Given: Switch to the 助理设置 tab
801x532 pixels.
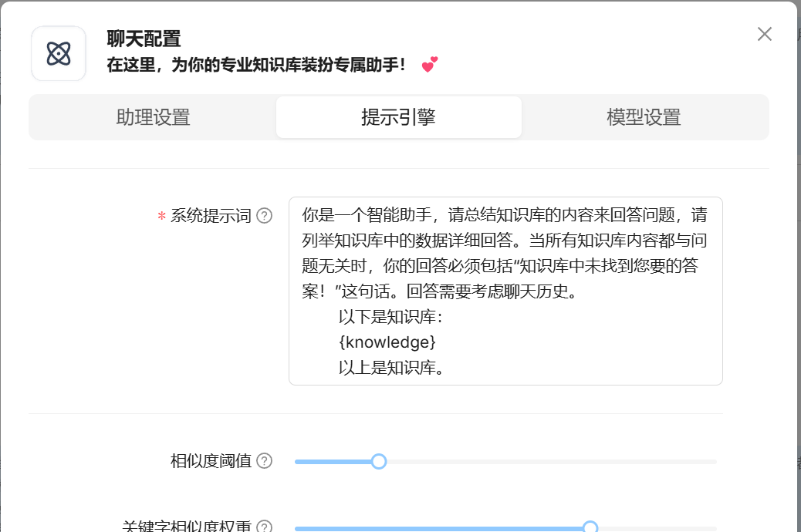Looking at the screenshot, I should tap(153, 117).
